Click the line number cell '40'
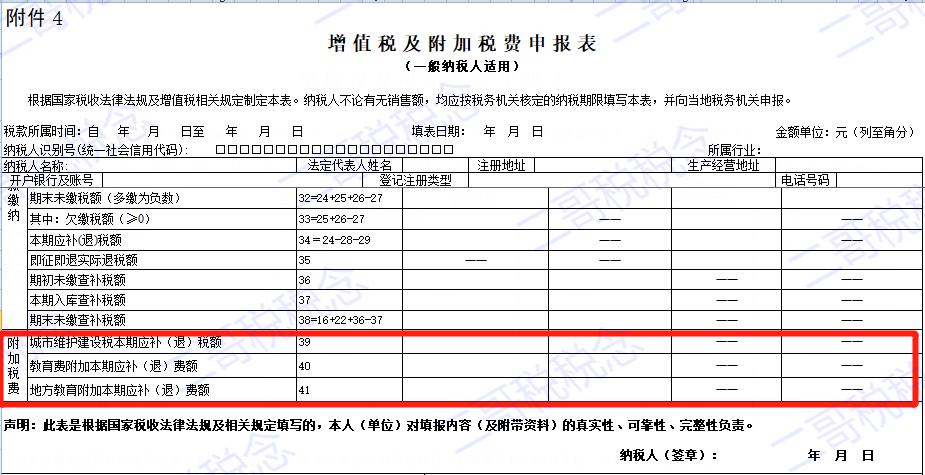Viewport: 925px width, 475px height. click(x=349, y=366)
